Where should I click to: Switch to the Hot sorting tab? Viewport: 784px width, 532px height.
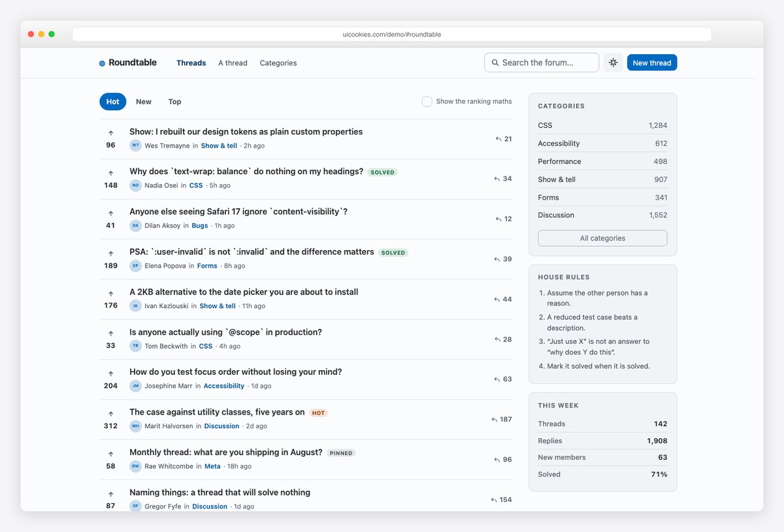click(x=113, y=101)
